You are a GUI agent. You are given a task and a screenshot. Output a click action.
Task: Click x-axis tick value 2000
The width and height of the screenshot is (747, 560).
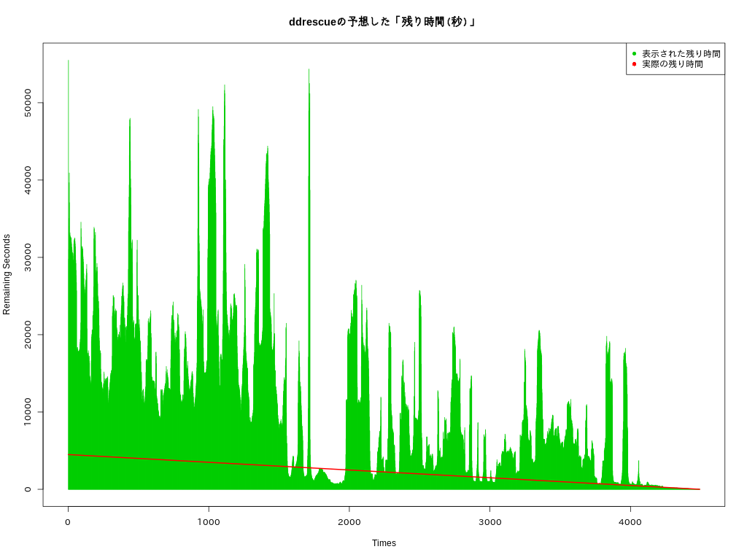(x=349, y=522)
